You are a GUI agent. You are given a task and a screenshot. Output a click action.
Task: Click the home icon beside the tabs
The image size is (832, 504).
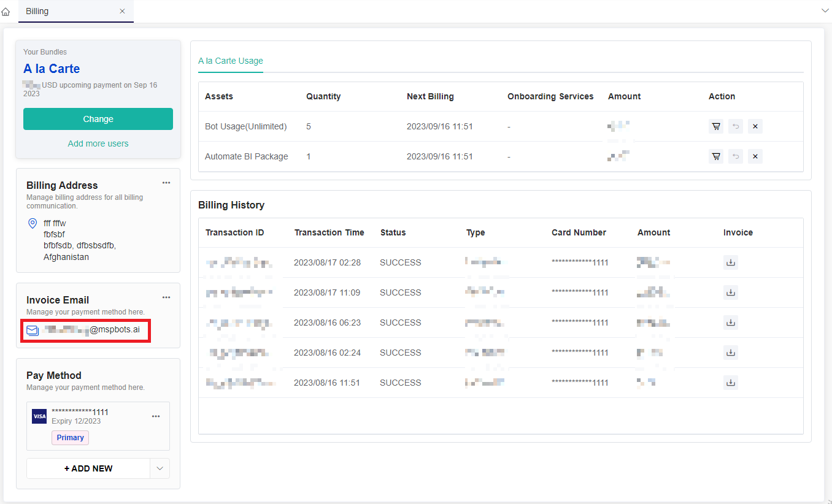click(6, 11)
